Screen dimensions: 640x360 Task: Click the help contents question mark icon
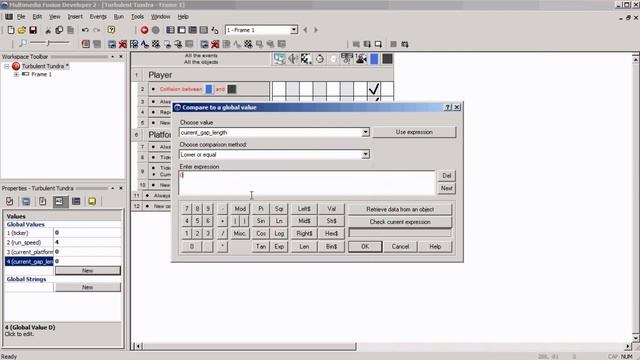(111, 30)
